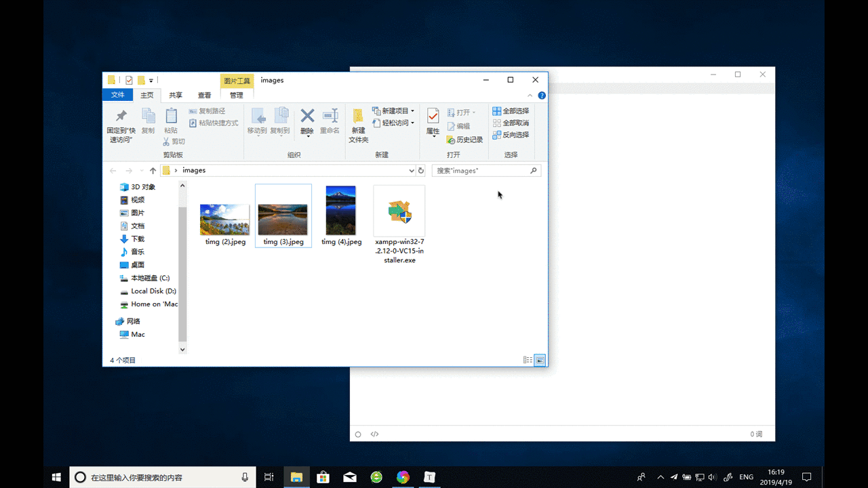Open the address bar history dropdown
The width and height of the screenshot is (868, 488).
pos(412,170)
